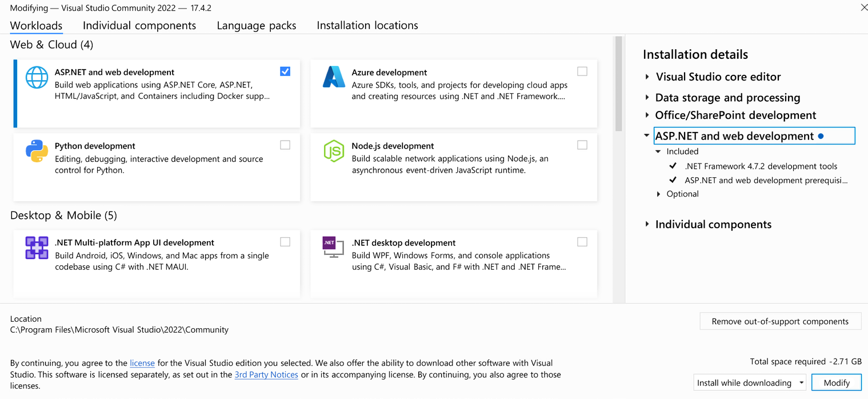The width and height of the screenshot is (868, 399).
Task: Collapse ASP.NET and web development details
Action: pyautogui.click(x=647, y=136)
